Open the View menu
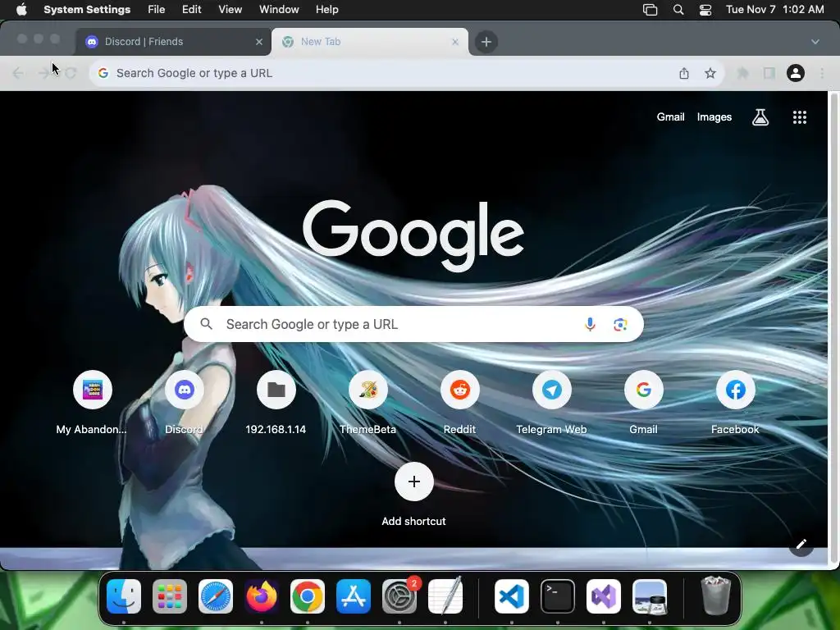Screen dimensions: 840x630 230,10
